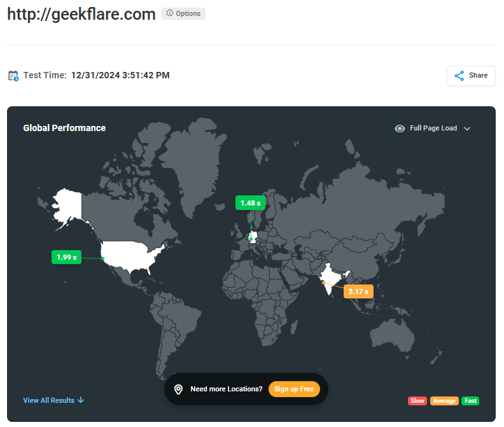
Task: Click the green marker dot on US west coast
Action: pyautogui.click(x=103, y=258)
